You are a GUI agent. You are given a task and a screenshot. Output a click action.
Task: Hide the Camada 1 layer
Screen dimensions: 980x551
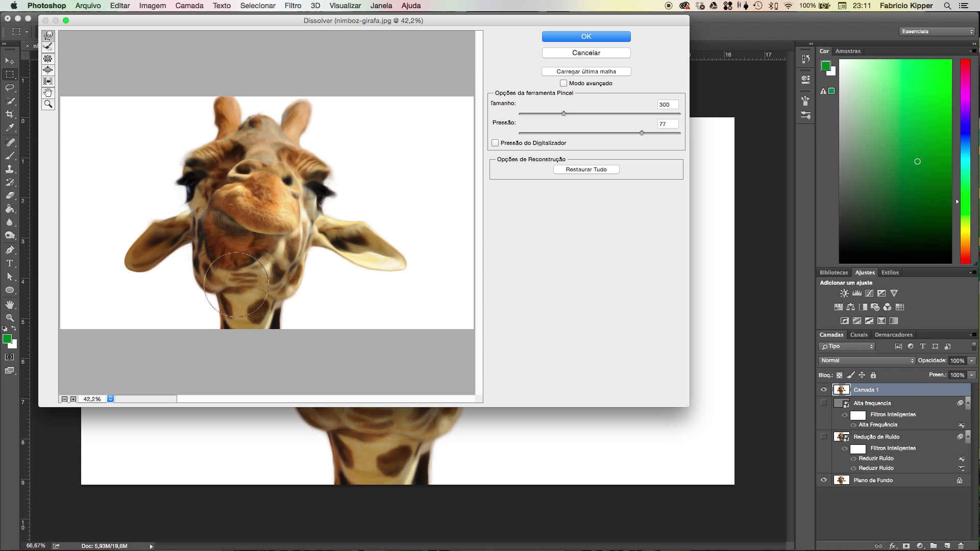point(823,390)
